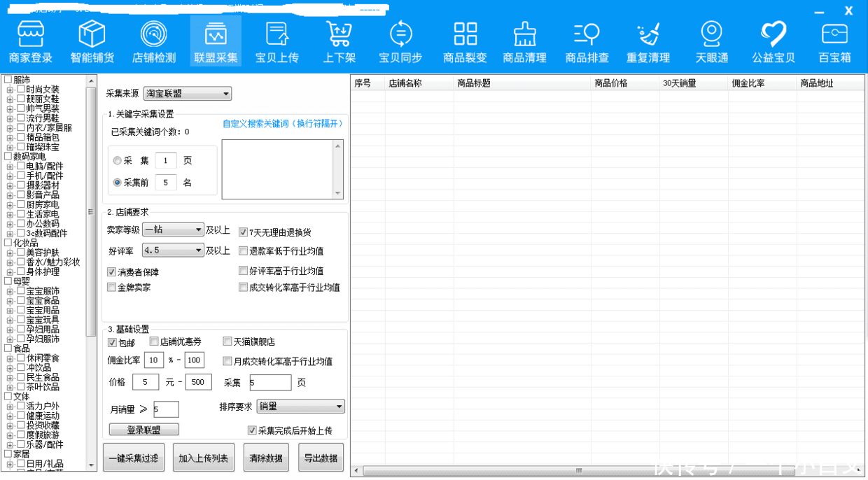Sort by the 商品价格 column header
Image resolution: width=868 pixels, height=480 pixels.
(610, 83)
